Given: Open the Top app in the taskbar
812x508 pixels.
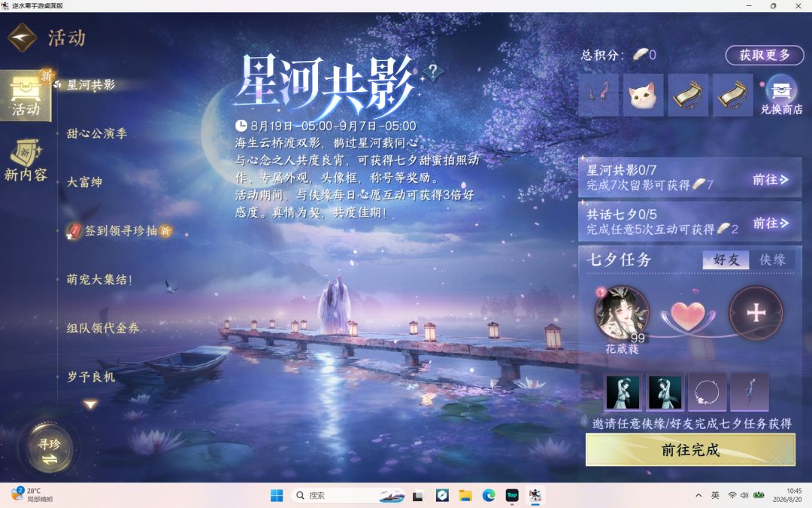Looking at the screenshot, I should (x=512, y=495).
